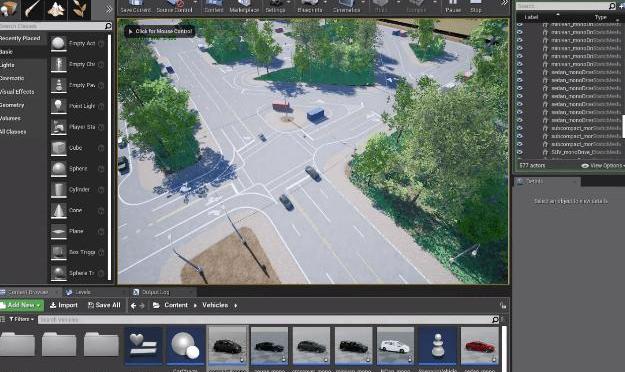
Task: Expand the Add New dropdown button
Action: coord(21,305)
